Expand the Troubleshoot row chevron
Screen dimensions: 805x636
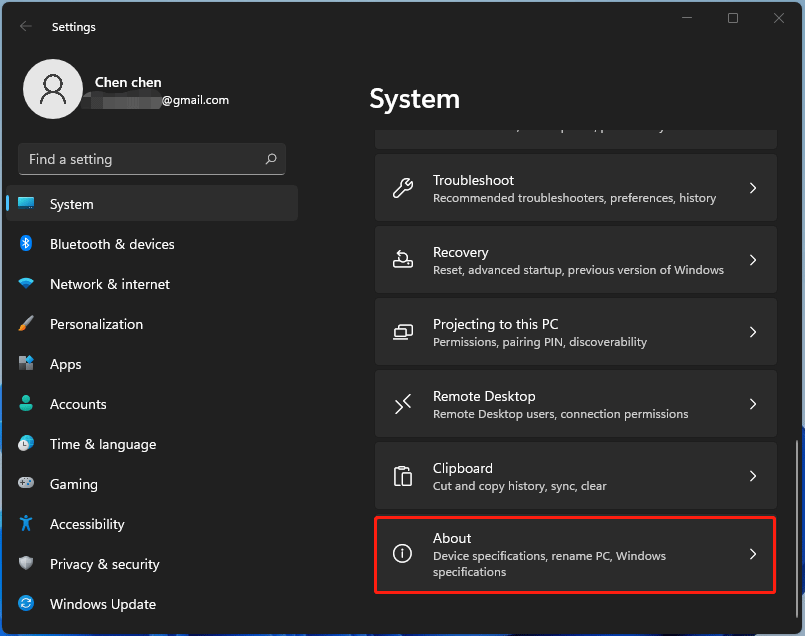[x=753, y=187]
